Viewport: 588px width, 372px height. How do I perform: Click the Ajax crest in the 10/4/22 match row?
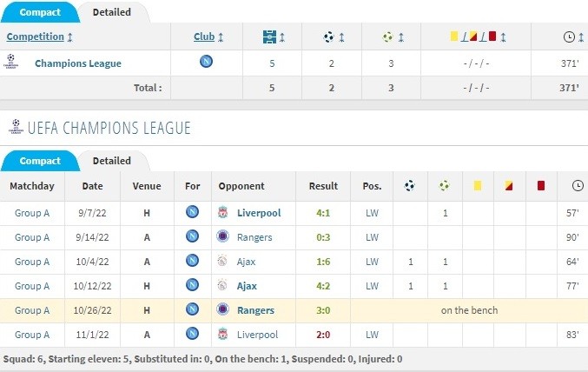coord(222,261)
